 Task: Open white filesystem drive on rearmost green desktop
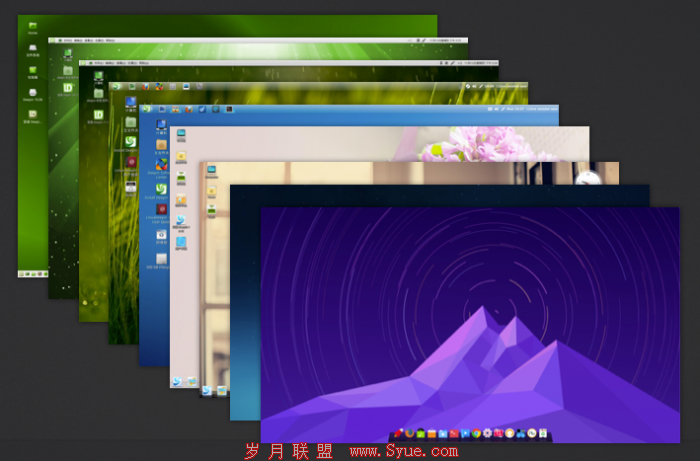pyautogui.click(x=33, y=47)
